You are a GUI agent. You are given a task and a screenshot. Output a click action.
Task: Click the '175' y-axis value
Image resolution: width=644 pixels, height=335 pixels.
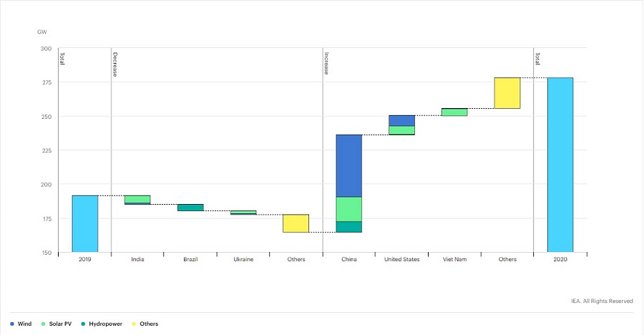tap(46, 218)
